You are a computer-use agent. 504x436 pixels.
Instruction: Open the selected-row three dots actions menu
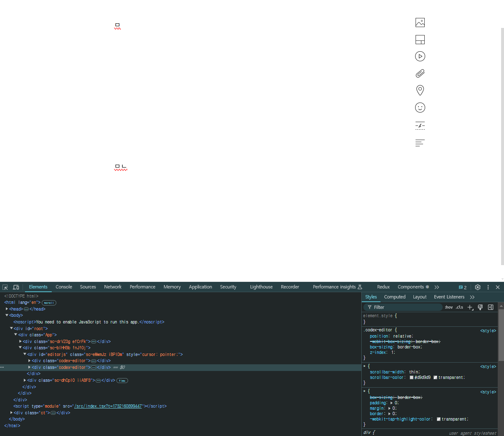[x=2, y=367]
